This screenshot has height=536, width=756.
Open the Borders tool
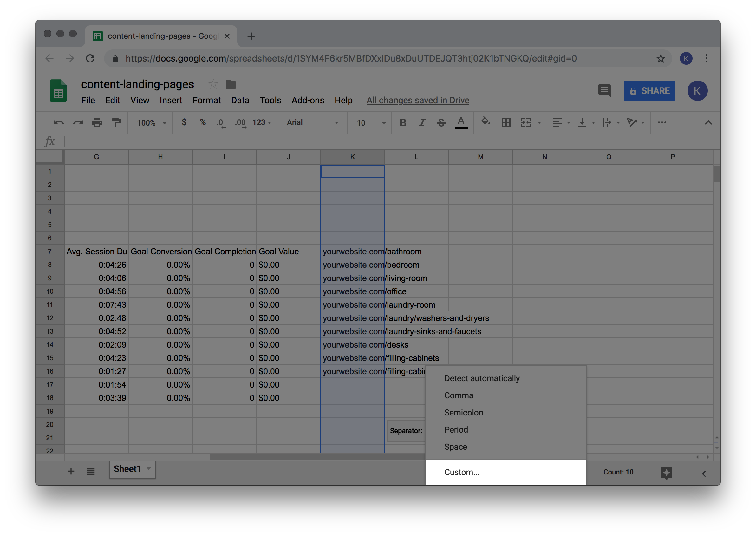tap(506, 122)
